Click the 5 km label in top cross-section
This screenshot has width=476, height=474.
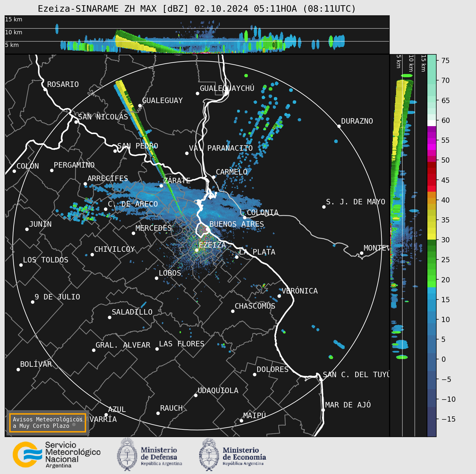(x=12, y=45)
